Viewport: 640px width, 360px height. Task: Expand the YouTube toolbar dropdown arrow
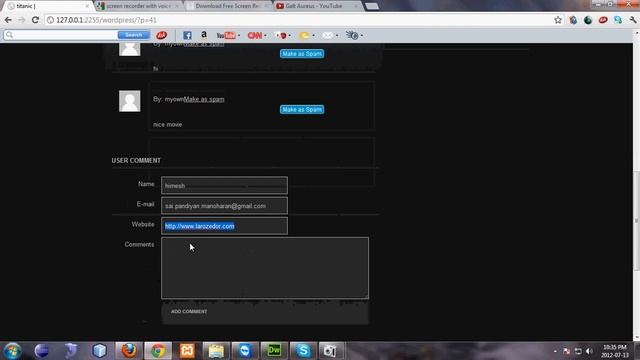click(239, 36)
